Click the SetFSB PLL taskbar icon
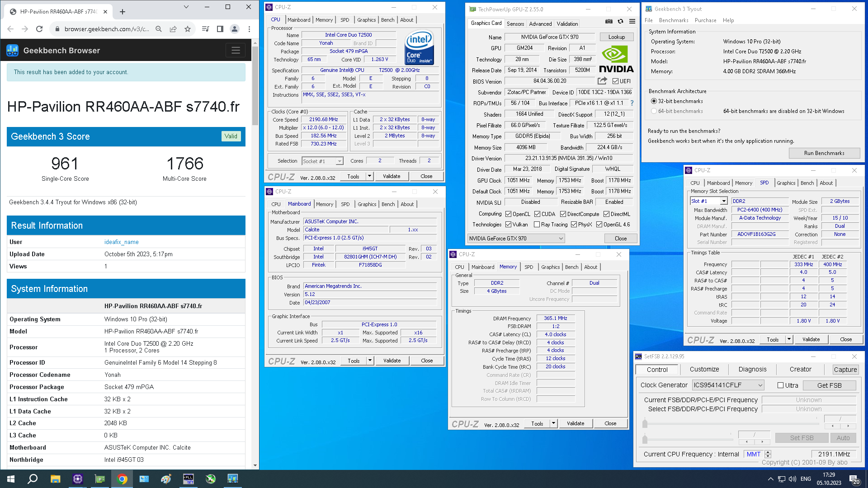Image resolution: width=868 pixels, height=488 pixels. click(x=188, y=479)
